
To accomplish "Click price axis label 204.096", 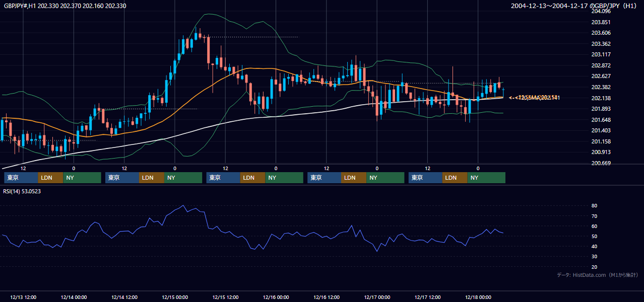I will point(601,11).
